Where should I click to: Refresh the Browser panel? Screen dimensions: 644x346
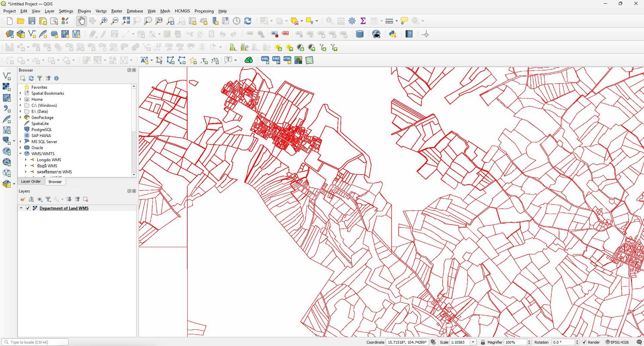pos(31,78)
